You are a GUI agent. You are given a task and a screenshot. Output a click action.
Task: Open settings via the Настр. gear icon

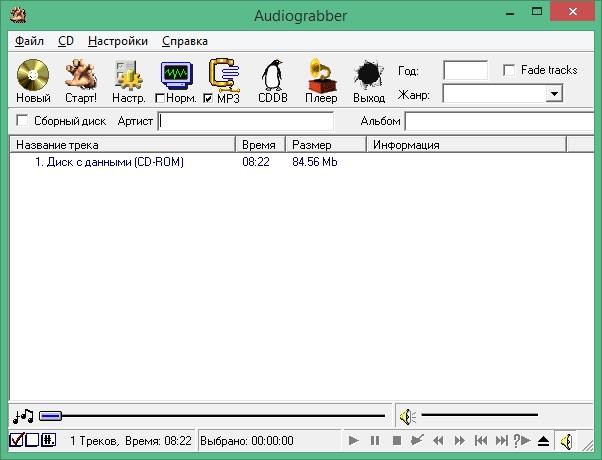click(129, 75)
